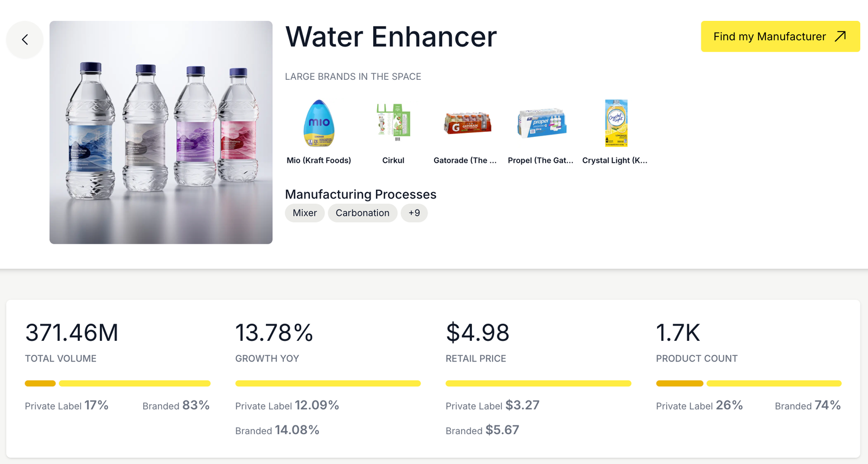Click the Gatorade pack brand image
Viewport: 868px width, 464px height.
(467, 123)
